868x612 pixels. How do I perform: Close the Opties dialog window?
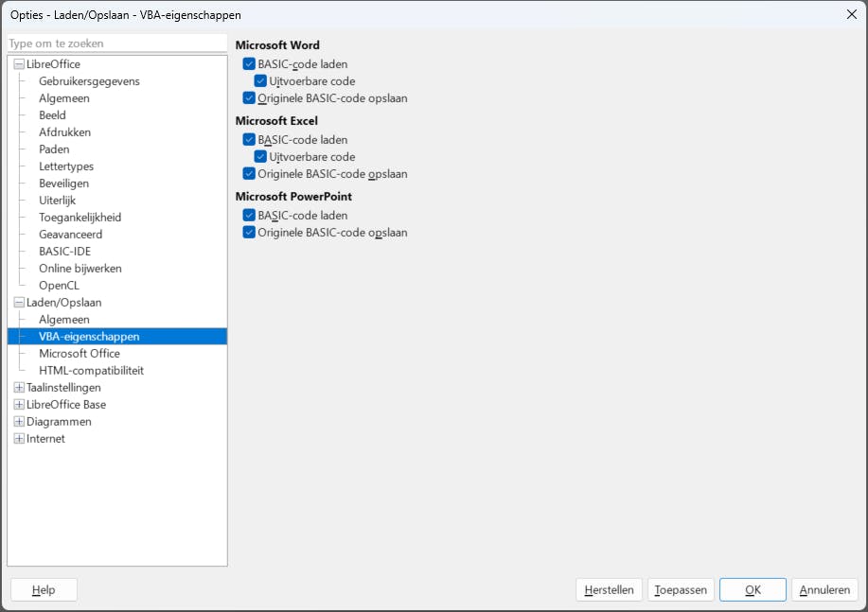pyautogui.click(x=851, y=14)
